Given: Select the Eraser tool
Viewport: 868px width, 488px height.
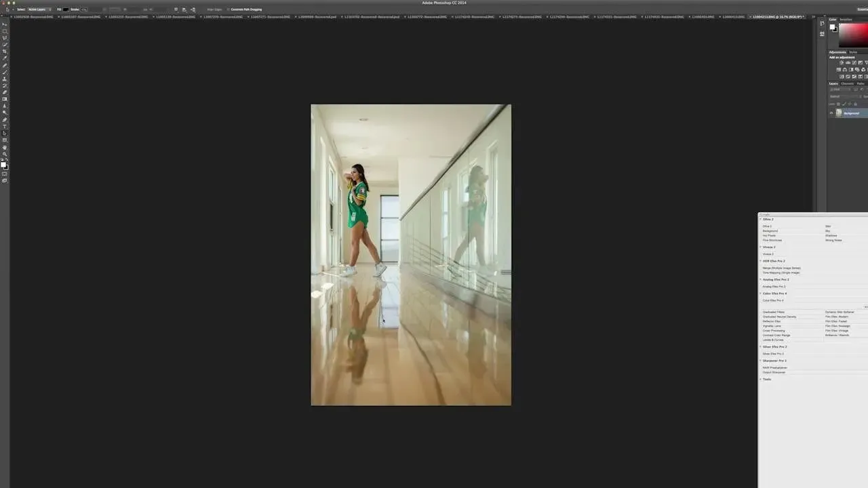Looking at the screenshot, I should pyautogui.click(x=5, y=92).
